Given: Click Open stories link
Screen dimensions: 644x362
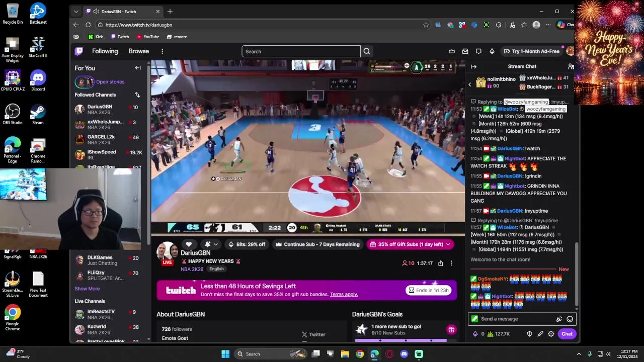Looking at the screenshot, I should (110, 82).
